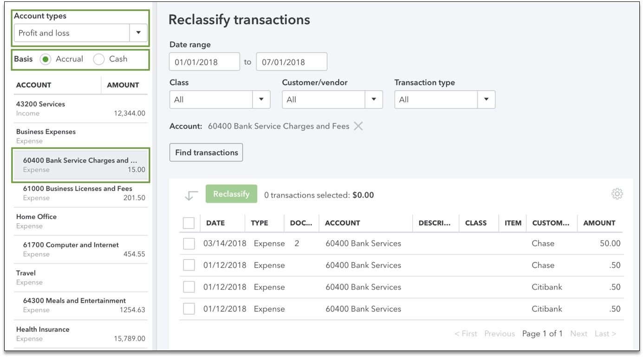Click the ITEM column header

(x=513, y=223)
